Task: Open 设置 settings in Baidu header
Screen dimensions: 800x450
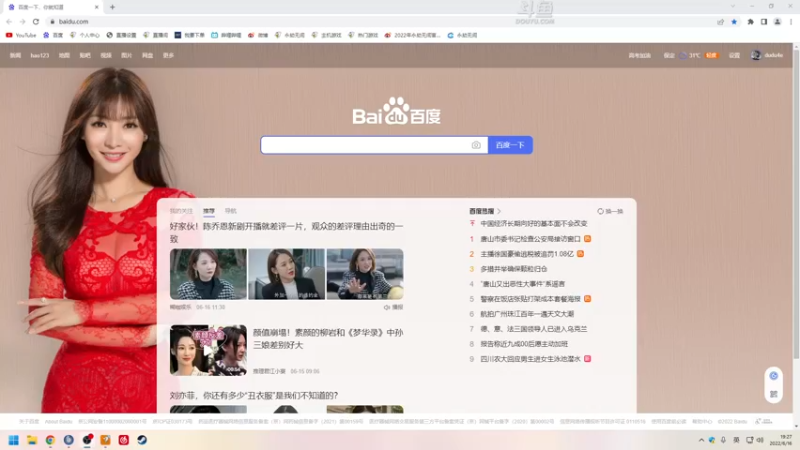Action: (734, 55)
